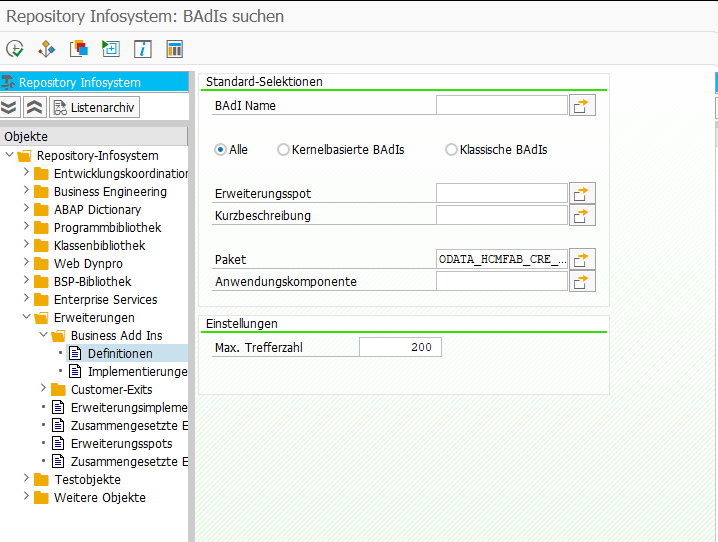Click the Listenarchiv button
Screen dimensions: 718x542
click(94, 107)
